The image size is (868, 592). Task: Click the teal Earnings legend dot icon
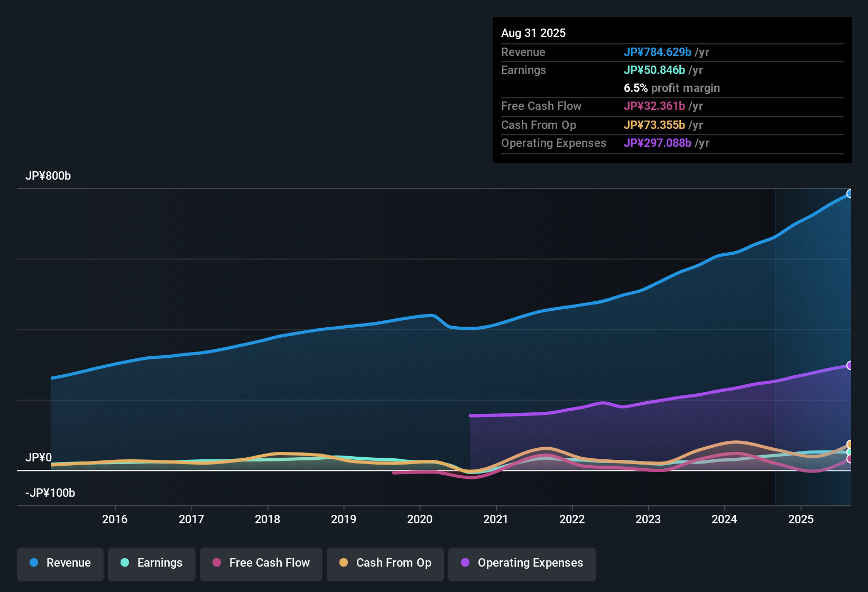pos(125,563)
